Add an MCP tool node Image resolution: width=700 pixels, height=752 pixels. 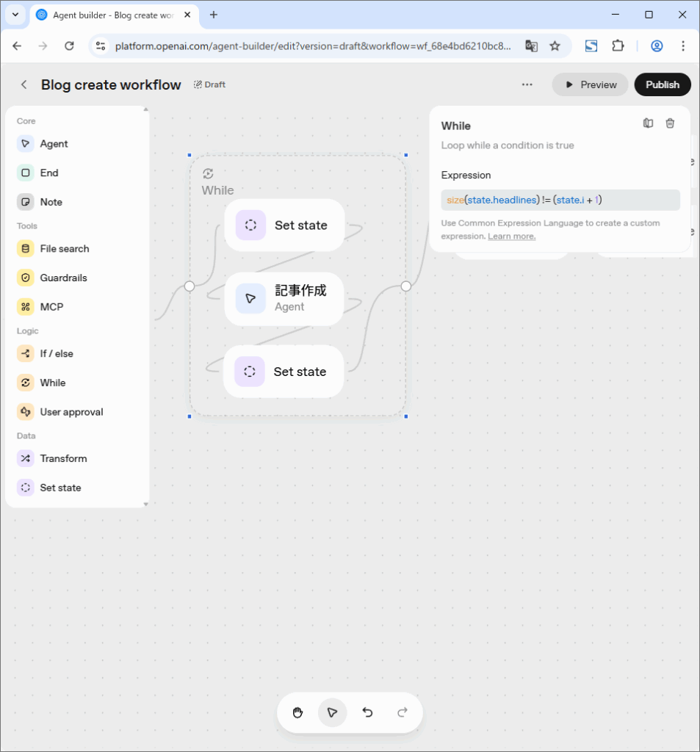pos(51,307)
